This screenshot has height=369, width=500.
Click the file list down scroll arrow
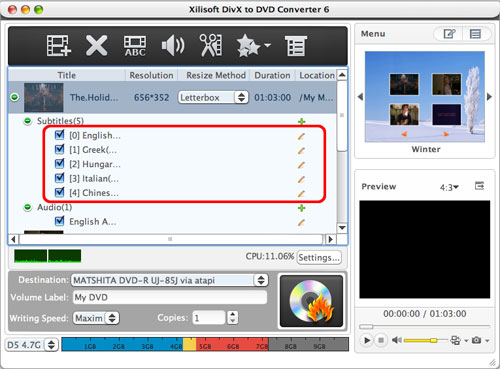coord(342,228)
